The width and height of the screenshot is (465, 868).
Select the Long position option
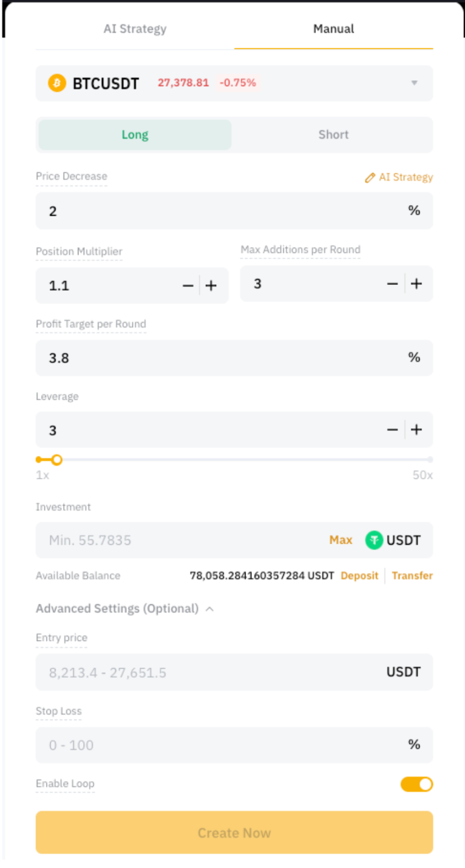(135, 135)
